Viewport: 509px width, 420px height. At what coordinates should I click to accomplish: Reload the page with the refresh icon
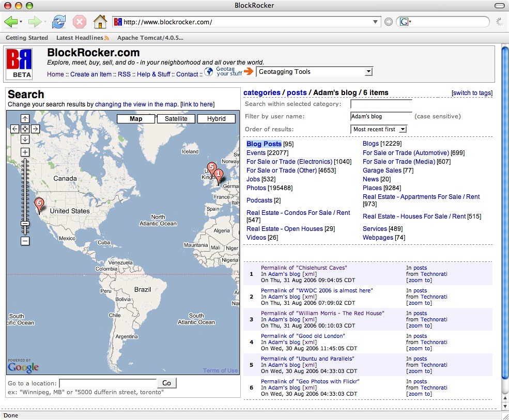[x=59, y=22]
